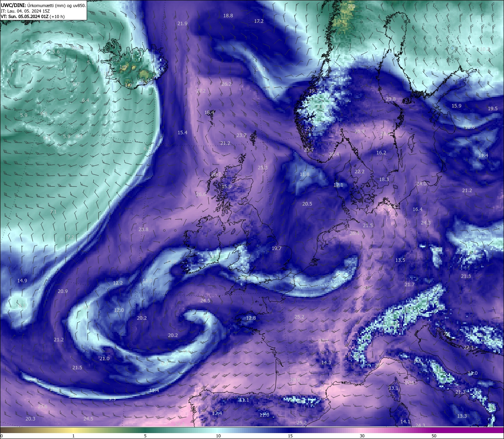This screenshot has height=439, width=504.
Task: Click the 5.6 value label
Action: (56, 52)
